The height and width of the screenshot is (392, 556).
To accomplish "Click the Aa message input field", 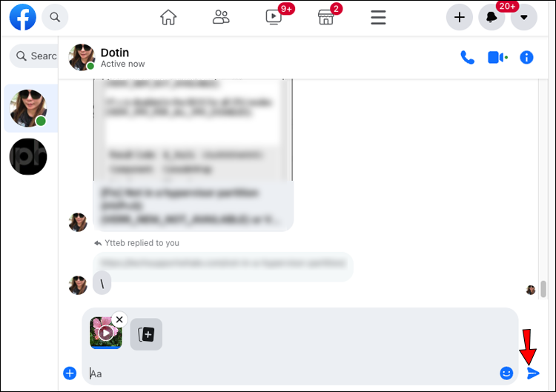I will click(x=293, y=373).
